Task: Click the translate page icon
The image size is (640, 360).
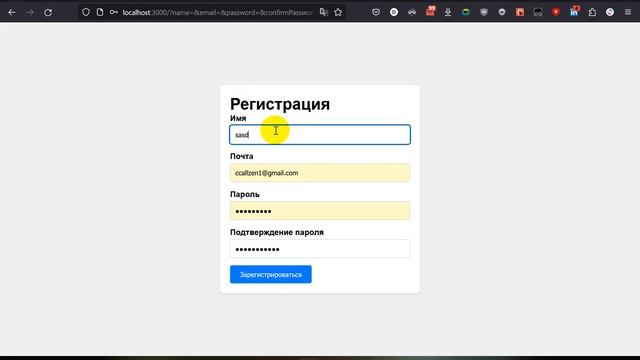Action: pos(324,12)
